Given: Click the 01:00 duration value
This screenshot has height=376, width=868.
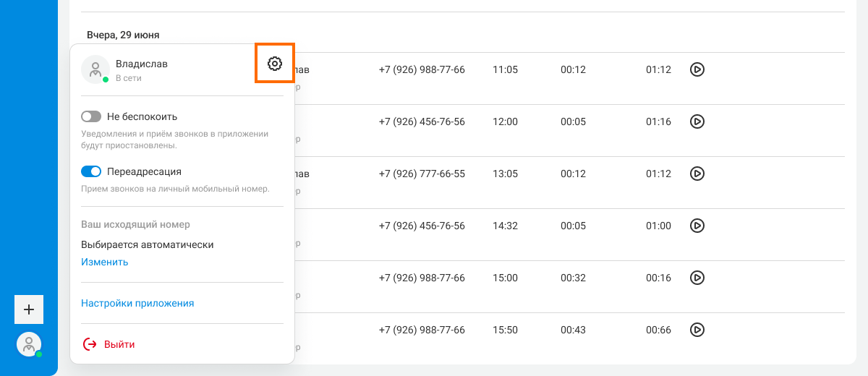Looking at the screenshot, I should (658, 226).
